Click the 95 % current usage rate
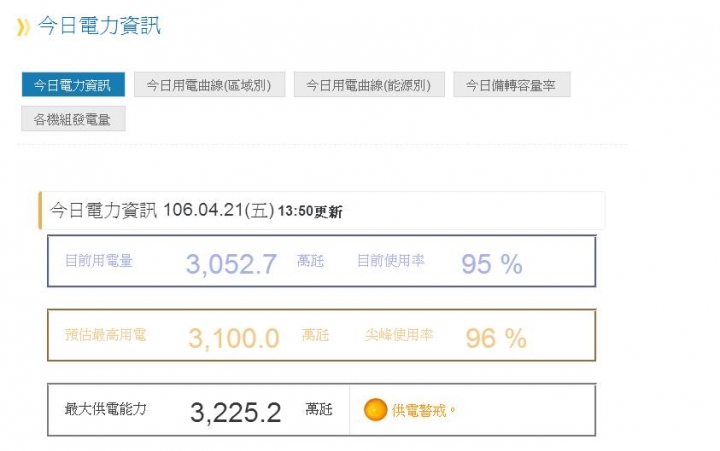This screenshot has width=720, height=451. 492,264
